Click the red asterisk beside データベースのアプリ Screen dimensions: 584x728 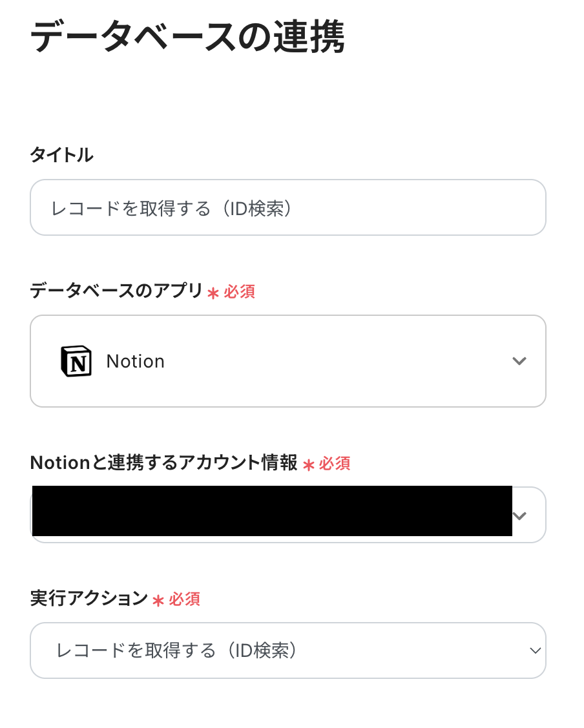coord(213,293)
